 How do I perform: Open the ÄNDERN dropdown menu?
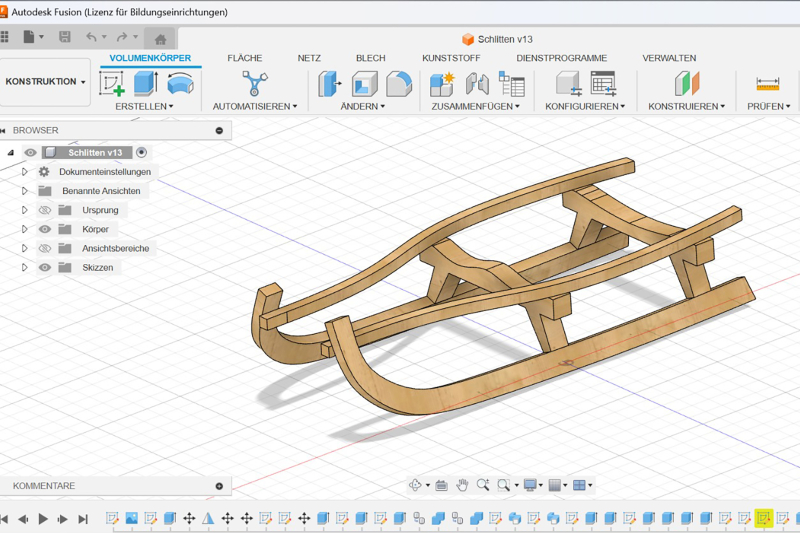(362, 106)
